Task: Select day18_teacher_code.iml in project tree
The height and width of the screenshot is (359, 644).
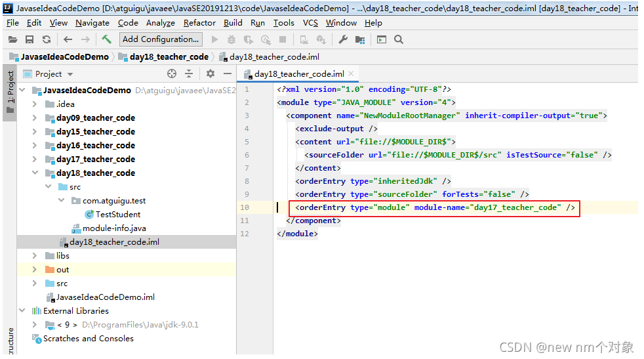Action: 127,242
